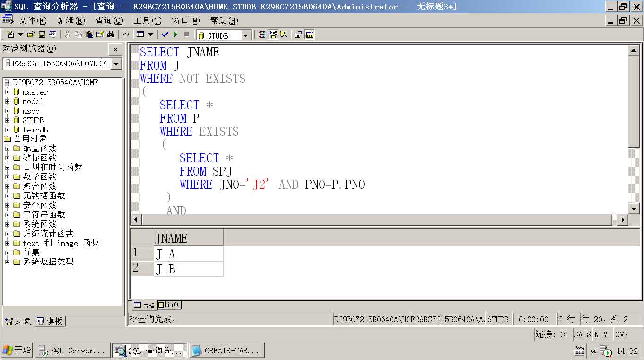This screenshot has width=644, height=360.
Task: Click the New Query toolbar icon
Action: pos(10,35)
